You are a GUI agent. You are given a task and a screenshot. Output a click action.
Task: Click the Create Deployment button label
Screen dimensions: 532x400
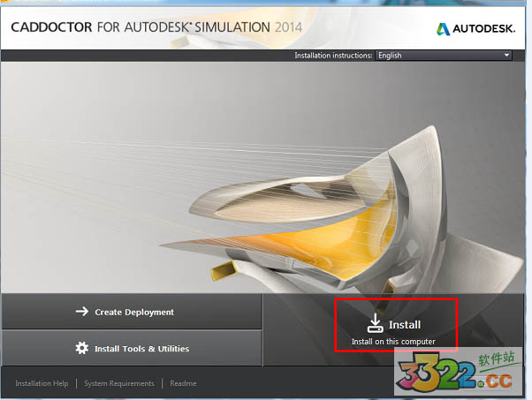(x=134, y=313)
